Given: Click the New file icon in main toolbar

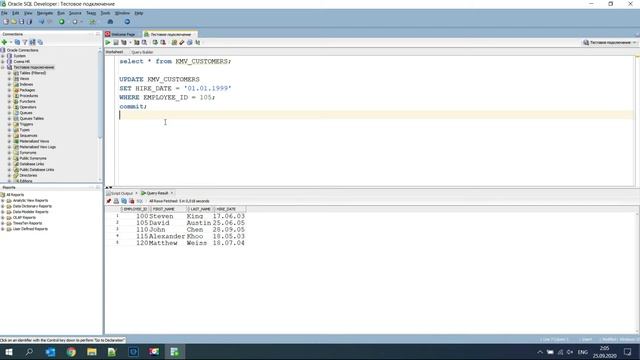Looking at the screenshot, I should point(6,22).
